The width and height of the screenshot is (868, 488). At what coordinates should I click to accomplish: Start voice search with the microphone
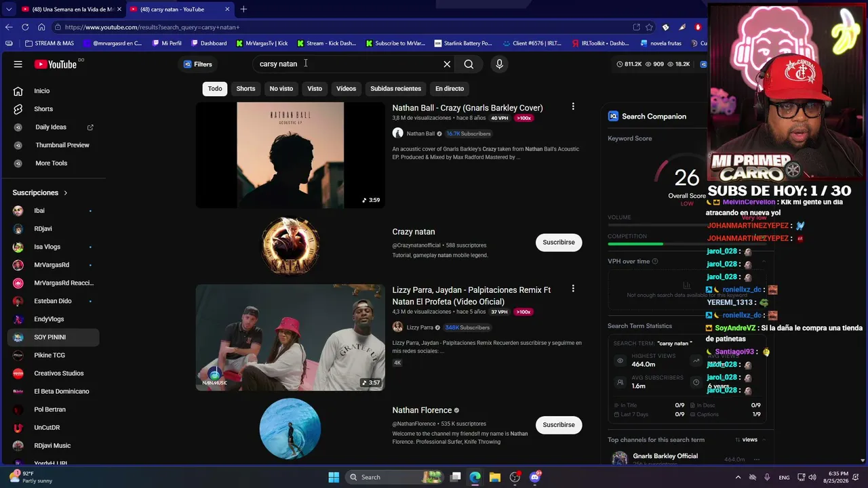pos(499,64)
